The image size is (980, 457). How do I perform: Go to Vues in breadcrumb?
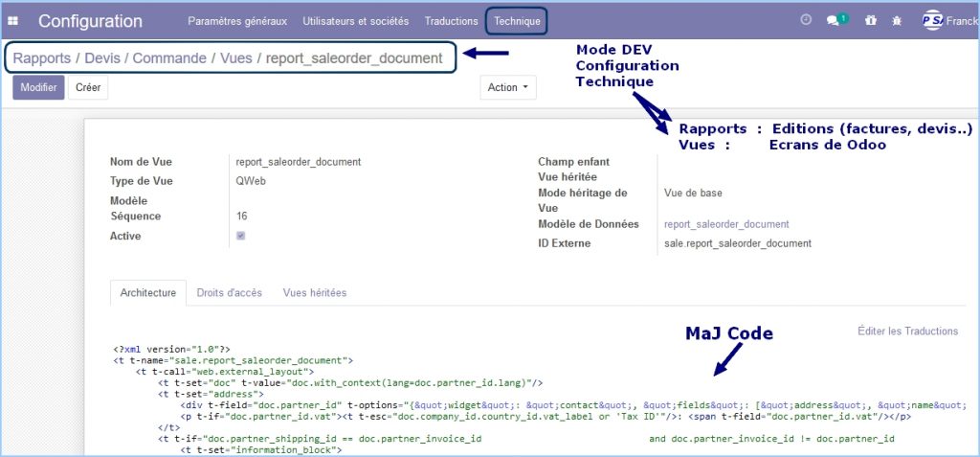click(235, 58)
